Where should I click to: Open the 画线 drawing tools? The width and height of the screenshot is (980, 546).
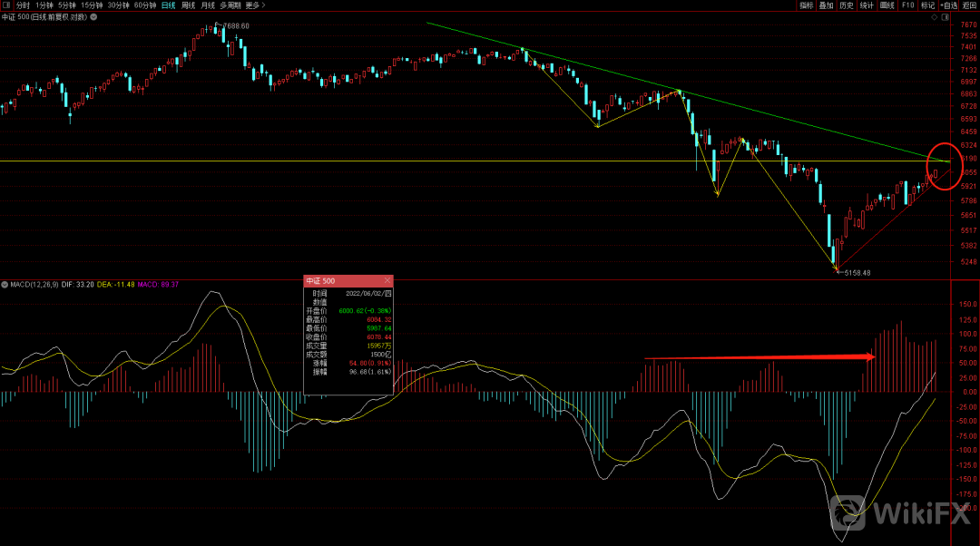[x=887, y=5]
